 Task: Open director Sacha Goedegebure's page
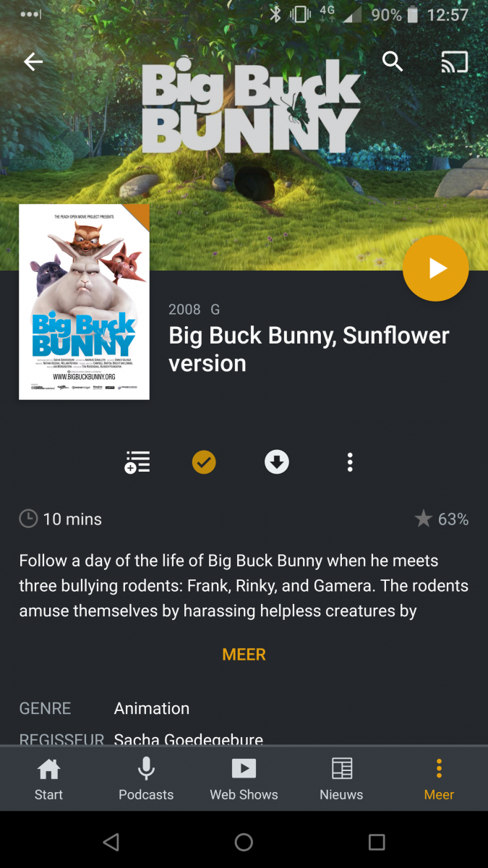click(189, 739)
